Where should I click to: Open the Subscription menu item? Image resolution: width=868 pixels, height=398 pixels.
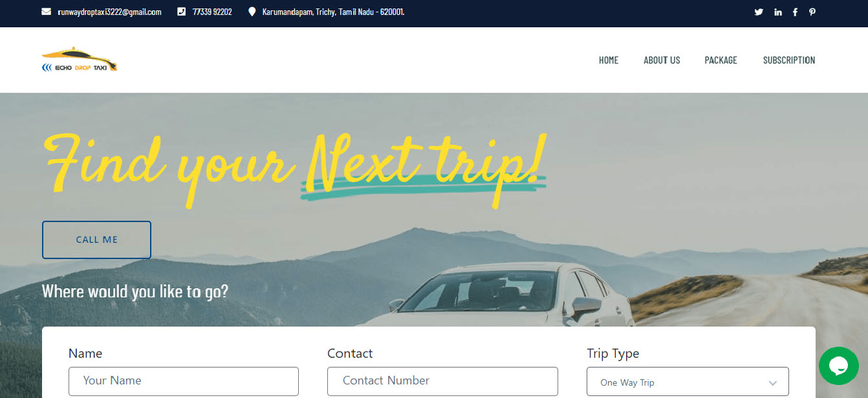click(x=789, y=60)
